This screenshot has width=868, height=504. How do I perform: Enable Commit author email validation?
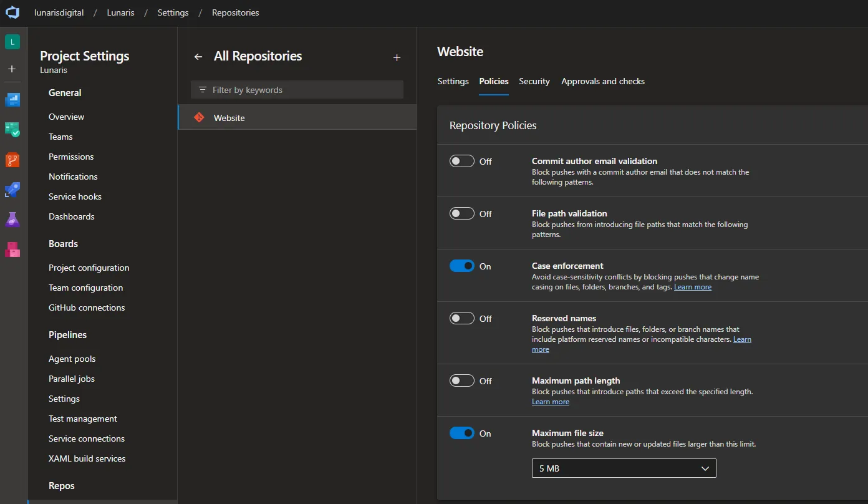tap(461, 160)
